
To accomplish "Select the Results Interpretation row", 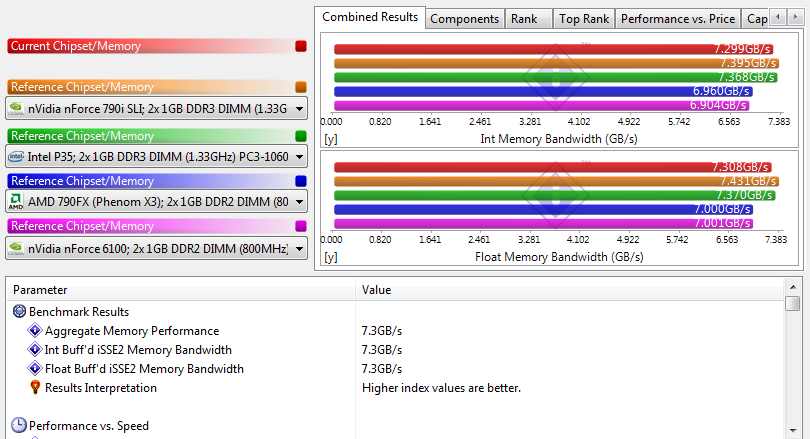I will [395, 388].
